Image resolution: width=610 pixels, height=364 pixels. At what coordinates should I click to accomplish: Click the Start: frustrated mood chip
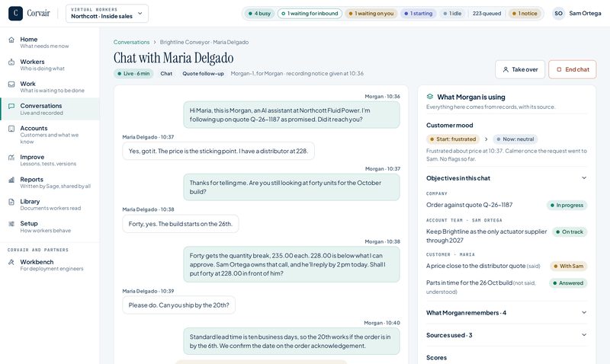click(453, 139)
